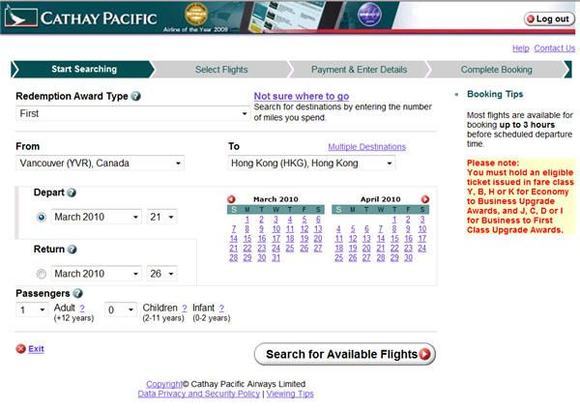Viewport: 580px width, 415px height.
Task: Go to next month with red arrow
Action: click(425, 199)
